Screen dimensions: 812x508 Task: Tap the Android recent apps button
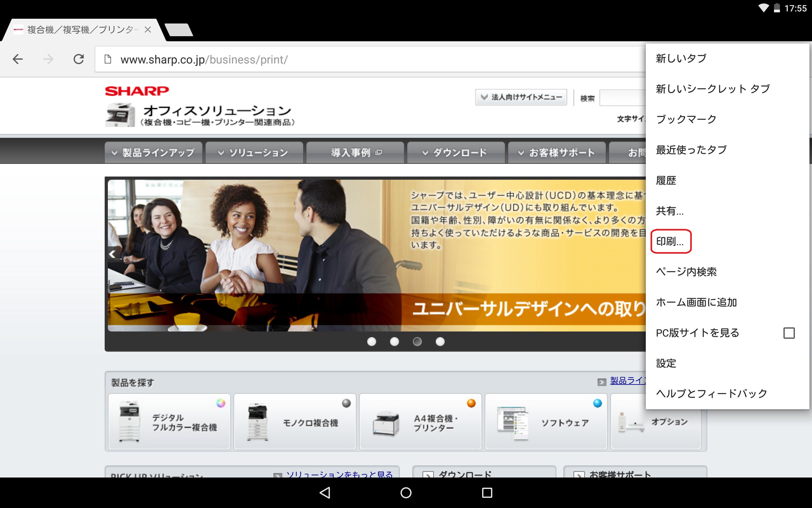[x=487, y=492]
